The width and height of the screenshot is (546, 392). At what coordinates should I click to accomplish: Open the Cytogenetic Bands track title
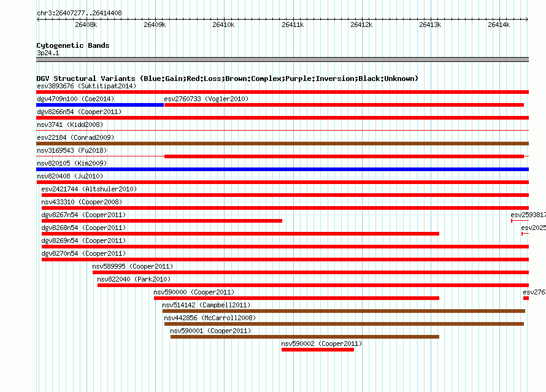pyautogui.click(x=73, y=45)
